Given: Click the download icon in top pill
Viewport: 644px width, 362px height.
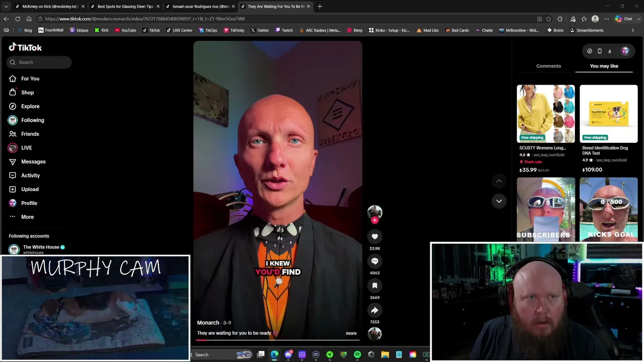Looking at the screenshot, I should point(610,51).
